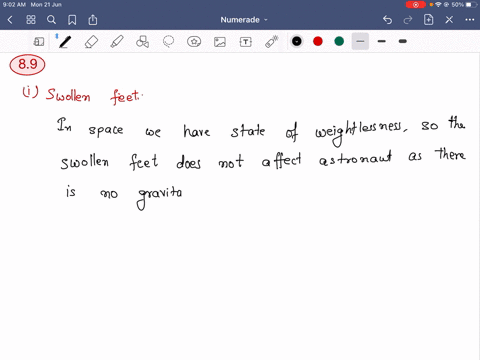Select the Eraser tool
This screenshot has width=480, height=360.
[x=91, y=42]
